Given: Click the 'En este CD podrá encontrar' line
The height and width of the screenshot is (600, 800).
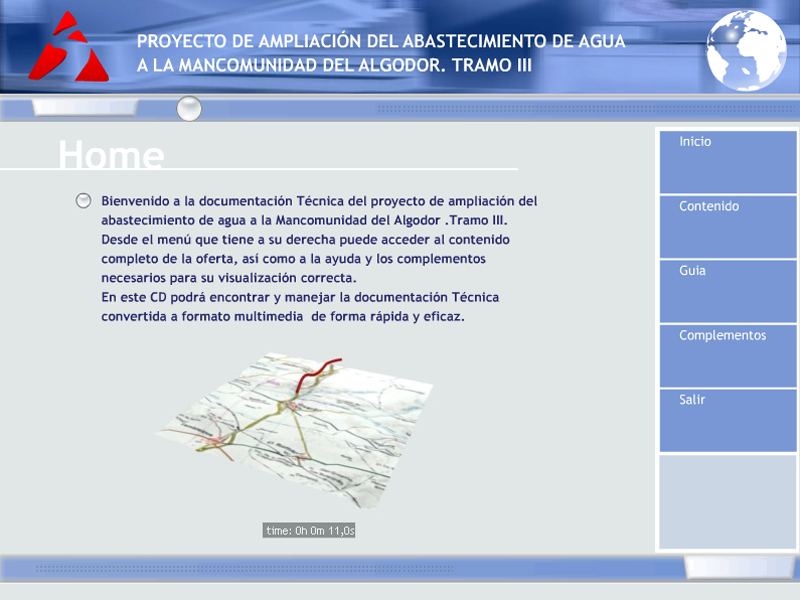Looking at the screenshot, I should [x=300, y=297].
